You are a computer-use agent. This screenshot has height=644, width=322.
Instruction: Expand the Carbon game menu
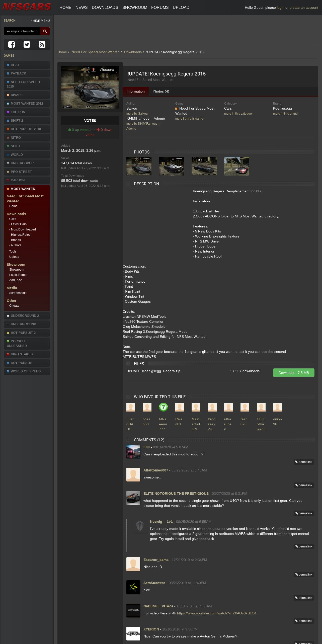27,180
